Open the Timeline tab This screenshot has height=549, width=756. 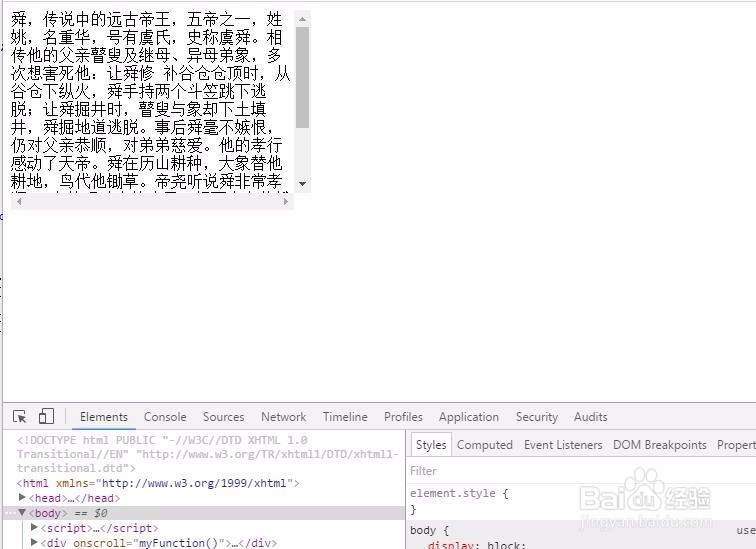[x=345, y=416]
